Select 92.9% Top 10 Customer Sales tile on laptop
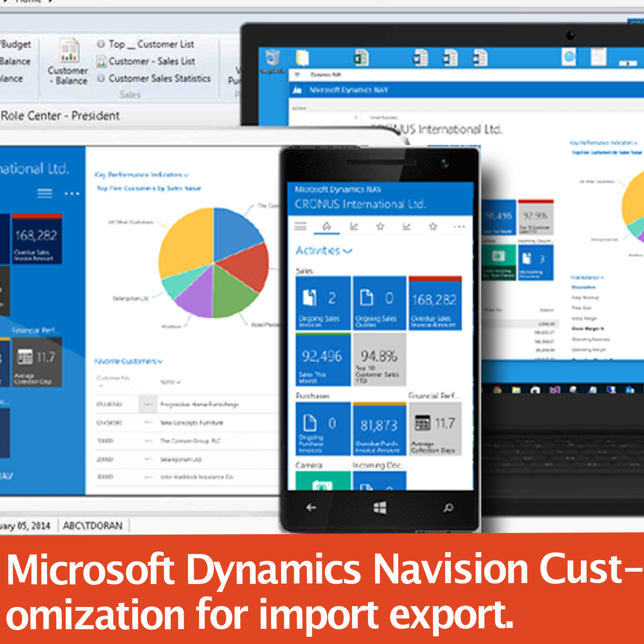Screen dimensions: 644x644 tap(536, 218)
